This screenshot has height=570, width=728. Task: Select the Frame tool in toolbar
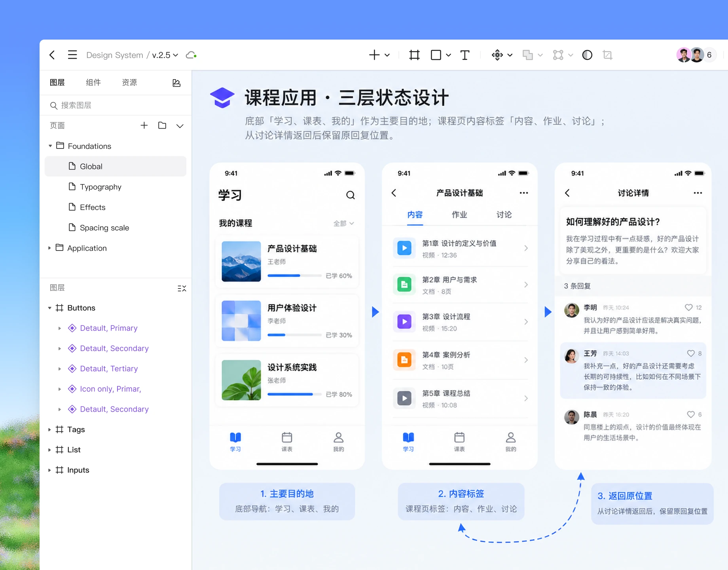tap(414, 55)
